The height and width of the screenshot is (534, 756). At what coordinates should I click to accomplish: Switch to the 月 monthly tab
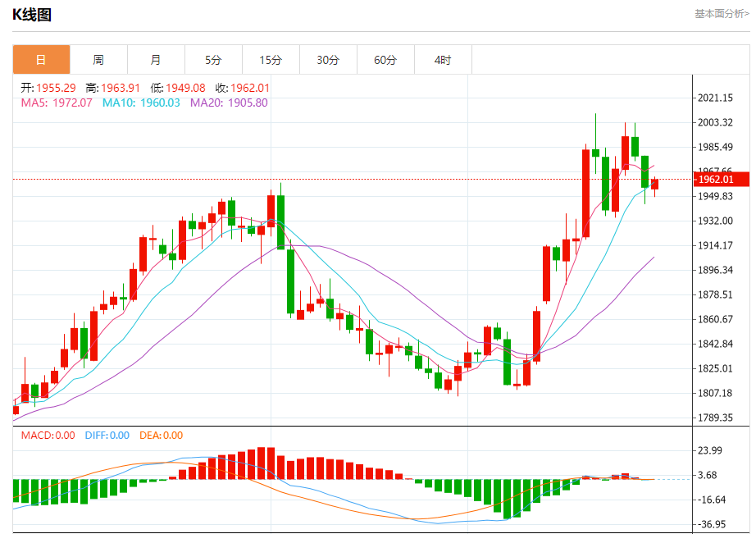(x=157, y=60)
